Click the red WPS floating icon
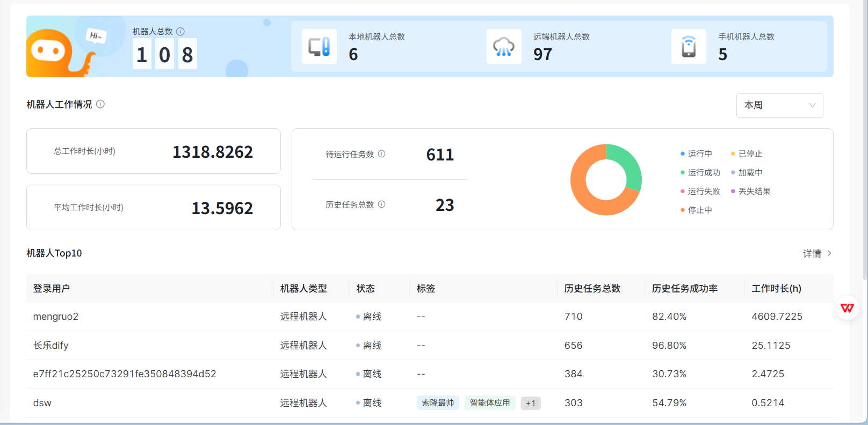 (847, 308)
